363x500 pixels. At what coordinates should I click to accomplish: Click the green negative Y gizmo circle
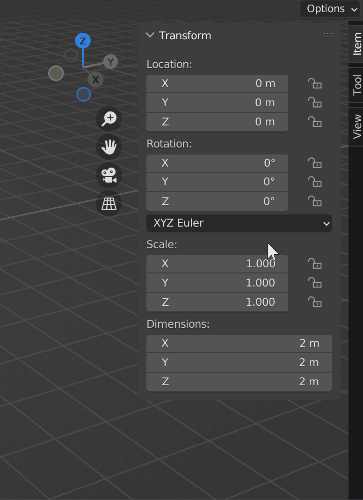click(56, 73)
